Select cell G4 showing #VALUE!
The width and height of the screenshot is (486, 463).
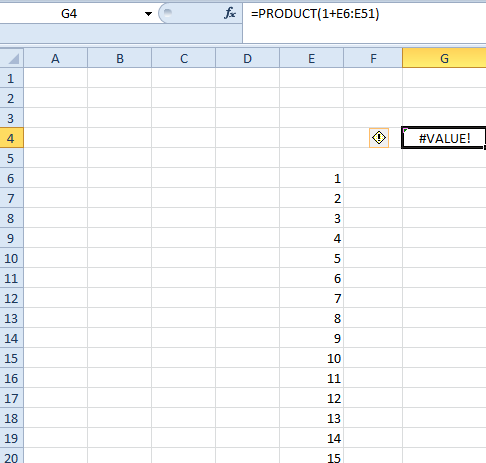(x=444, y=138)
